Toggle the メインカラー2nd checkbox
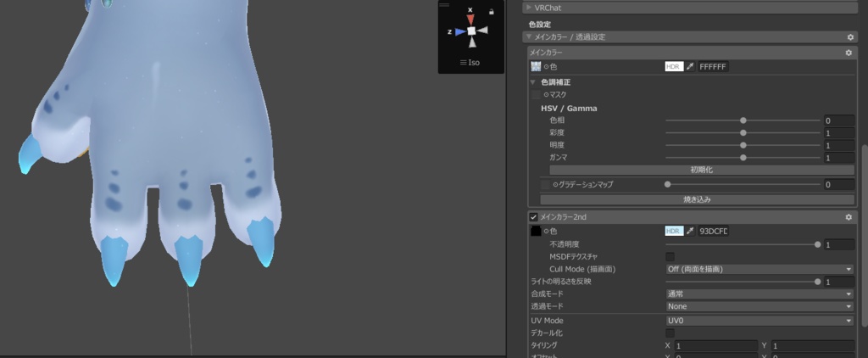 click(x=534, y=217)
